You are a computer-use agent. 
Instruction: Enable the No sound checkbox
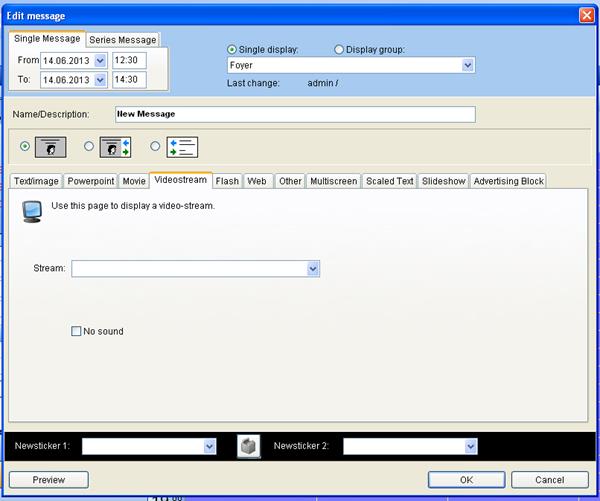77,331
